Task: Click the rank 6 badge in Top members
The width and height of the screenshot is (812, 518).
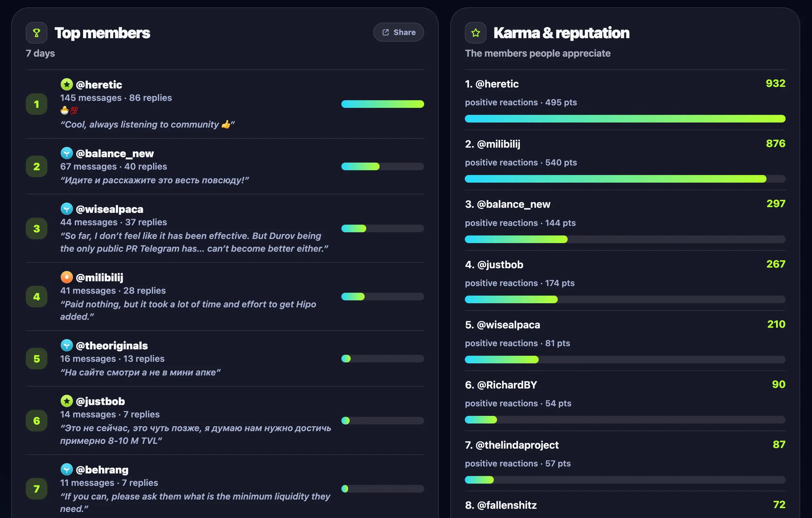Action: [36, 421]
